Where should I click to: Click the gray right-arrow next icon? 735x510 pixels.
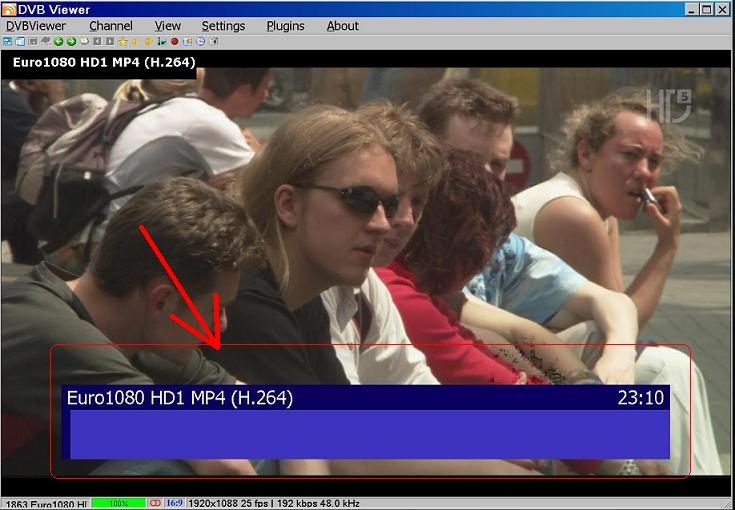point(110,42)
